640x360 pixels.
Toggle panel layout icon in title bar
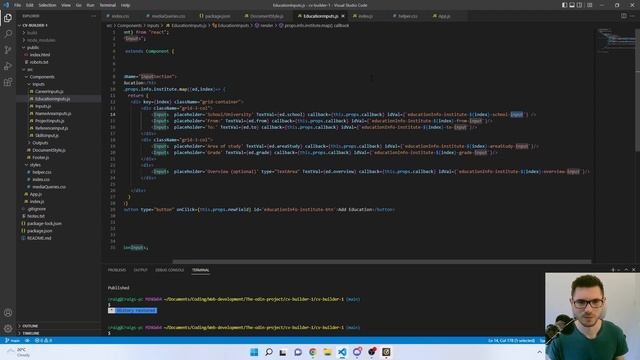pyautogui.click(x=572, y=5)
